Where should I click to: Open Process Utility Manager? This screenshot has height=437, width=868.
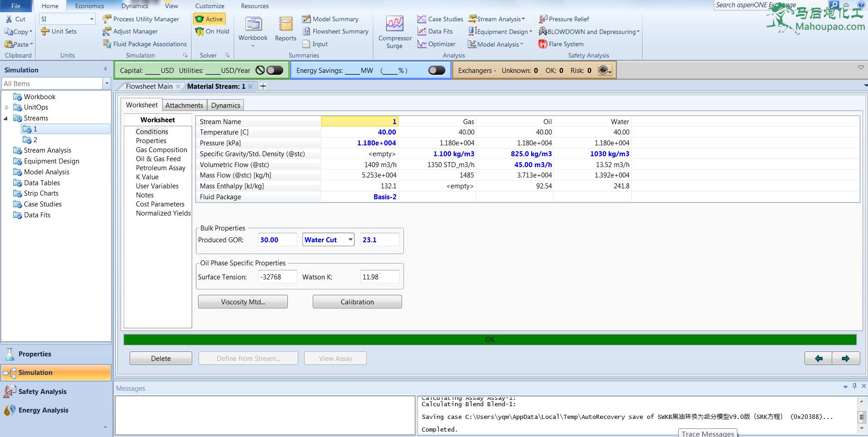(x=141, y=19)
